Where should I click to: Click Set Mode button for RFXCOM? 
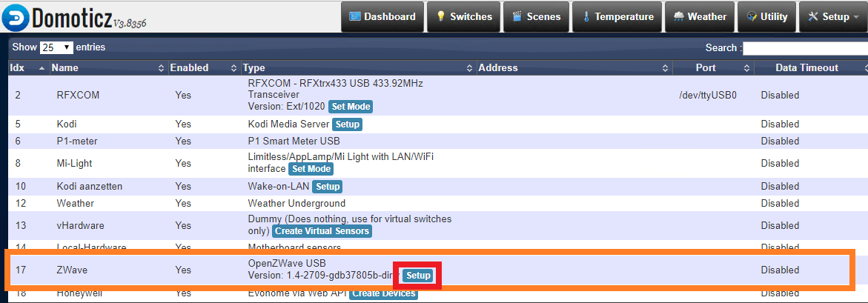[x=351, y=107]
